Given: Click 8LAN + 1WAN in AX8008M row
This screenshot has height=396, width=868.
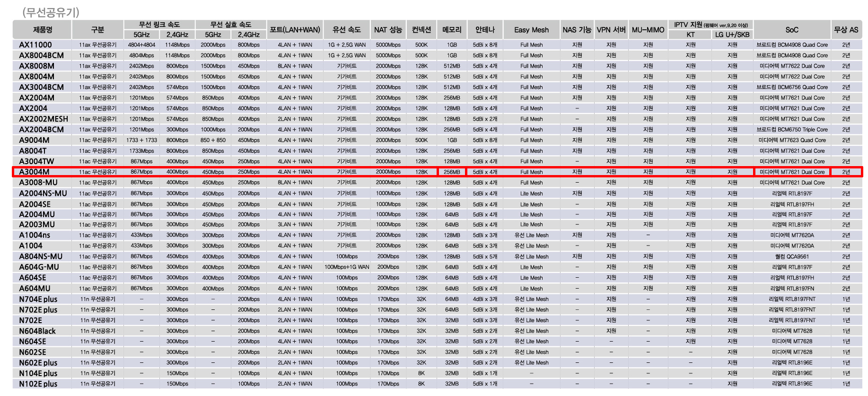Looking at the screenshot, I should tap(295, 66).
